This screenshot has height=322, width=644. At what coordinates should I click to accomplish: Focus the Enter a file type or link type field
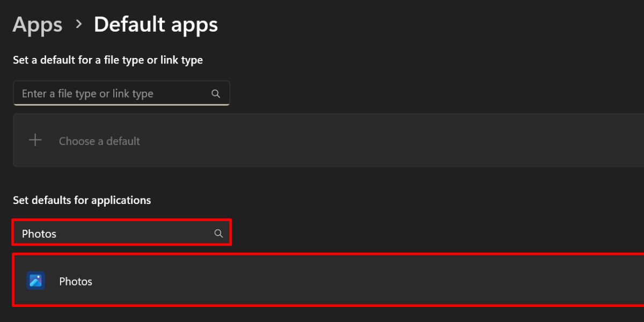(x=107, y=93)
